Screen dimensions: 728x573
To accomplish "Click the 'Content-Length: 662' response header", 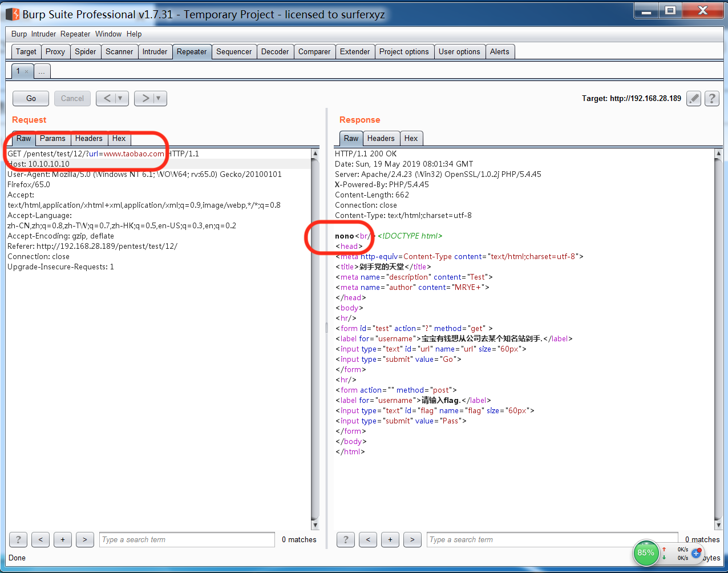I will pos(372,195).
